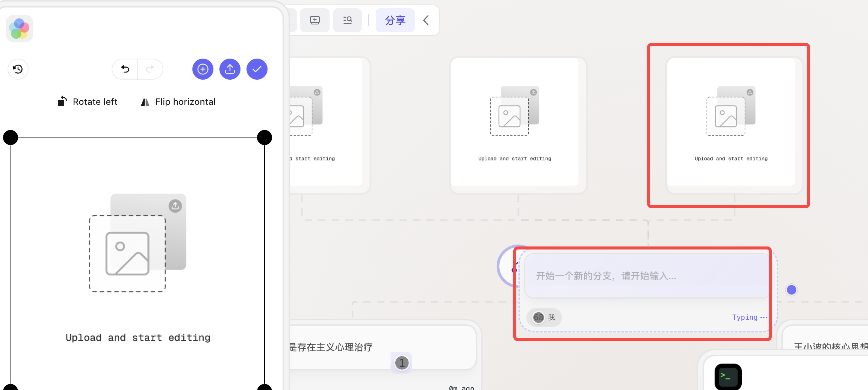Click the blue upload export icon
This screenshot has height=390, width=868.
point(230,69)
